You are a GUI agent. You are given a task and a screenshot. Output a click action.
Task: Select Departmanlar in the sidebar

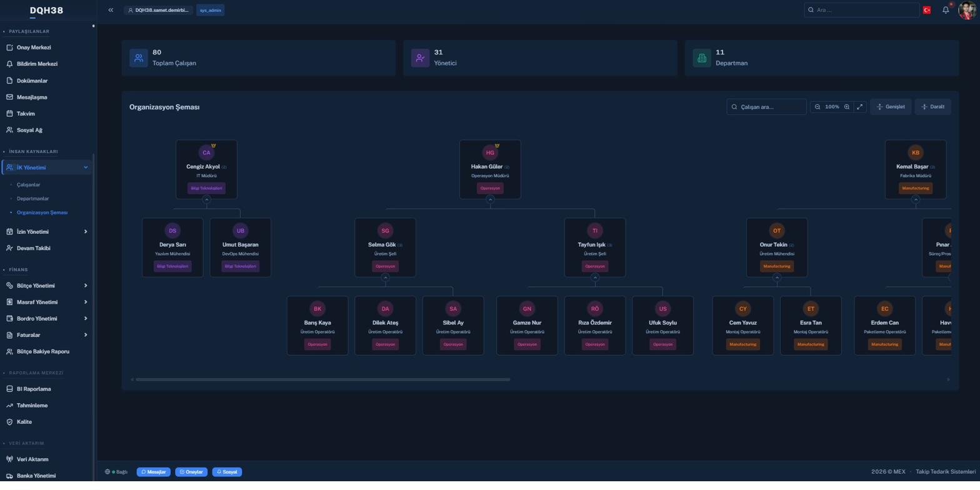[33, 199]
